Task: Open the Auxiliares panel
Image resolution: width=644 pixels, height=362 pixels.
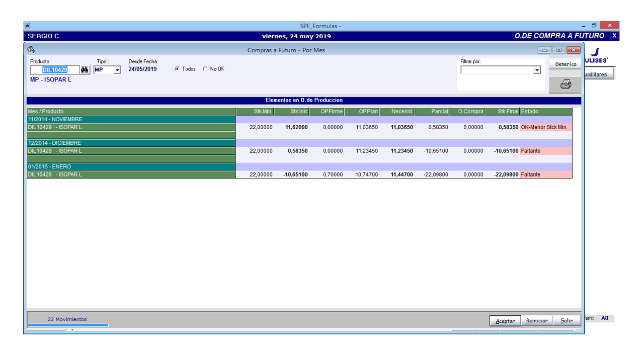Action: pos(599,73)
